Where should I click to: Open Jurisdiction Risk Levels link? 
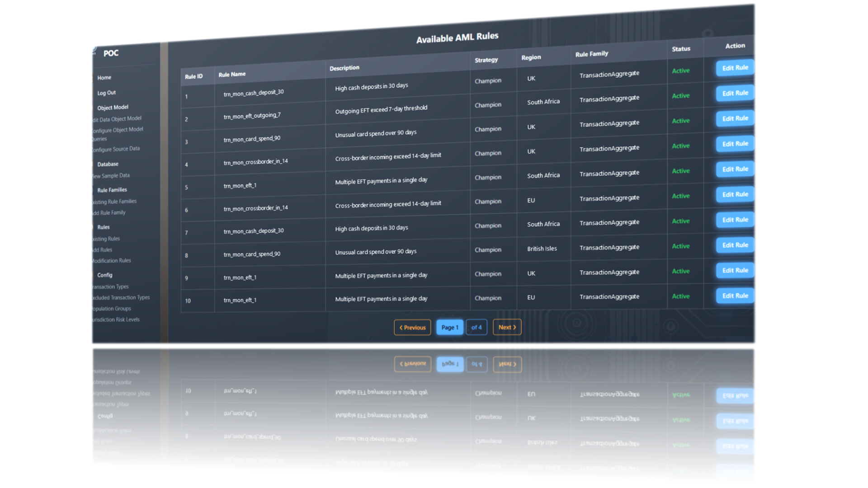pos(116,319)
